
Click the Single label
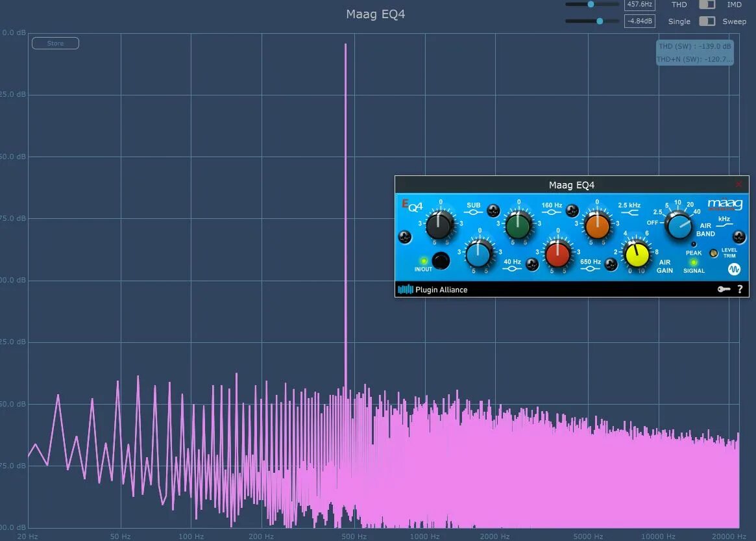[679, 21]
